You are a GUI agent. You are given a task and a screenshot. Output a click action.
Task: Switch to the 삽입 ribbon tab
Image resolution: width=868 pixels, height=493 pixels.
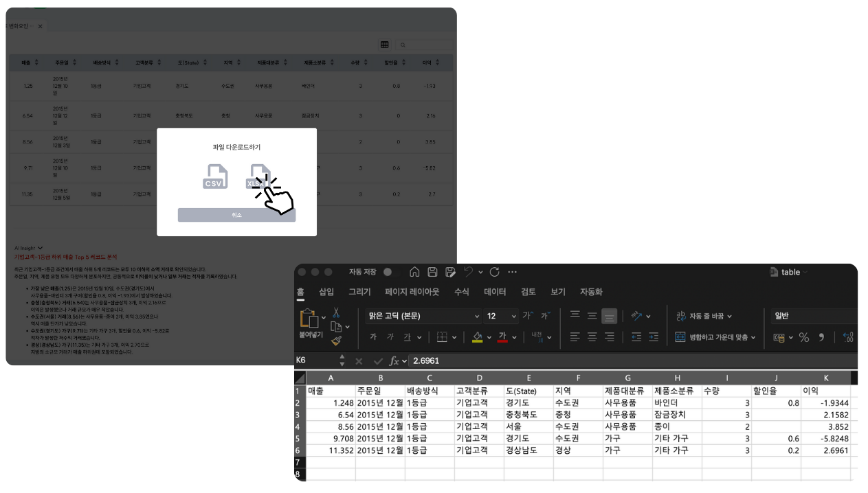[326, 292]
